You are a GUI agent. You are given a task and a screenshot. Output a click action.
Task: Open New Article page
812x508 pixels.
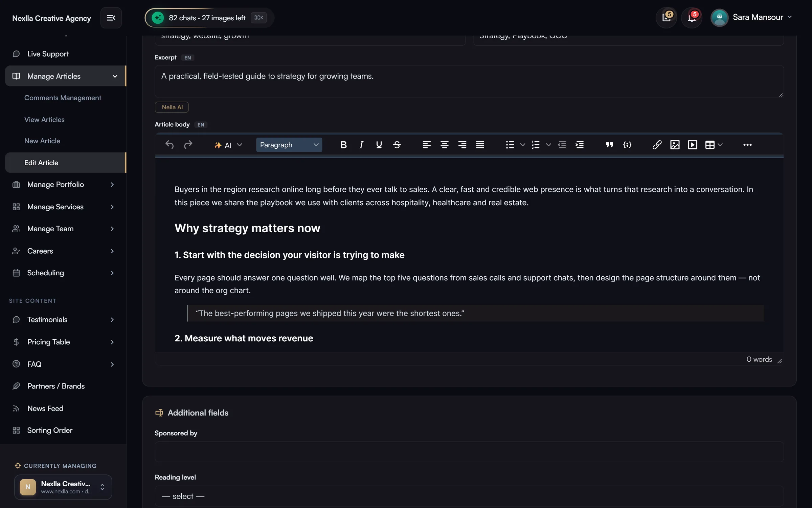pos(42,141)
